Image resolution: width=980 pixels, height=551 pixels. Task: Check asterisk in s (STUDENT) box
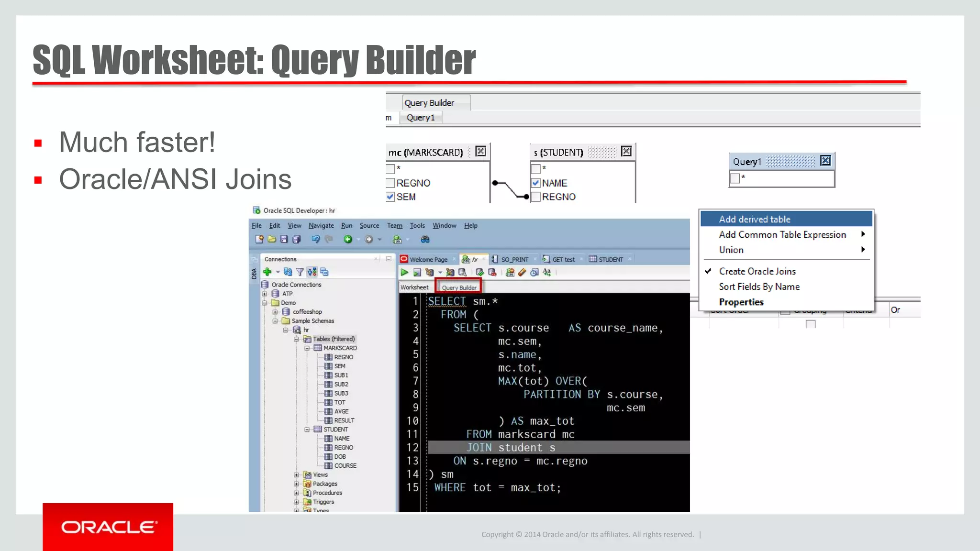coord(536,169)
